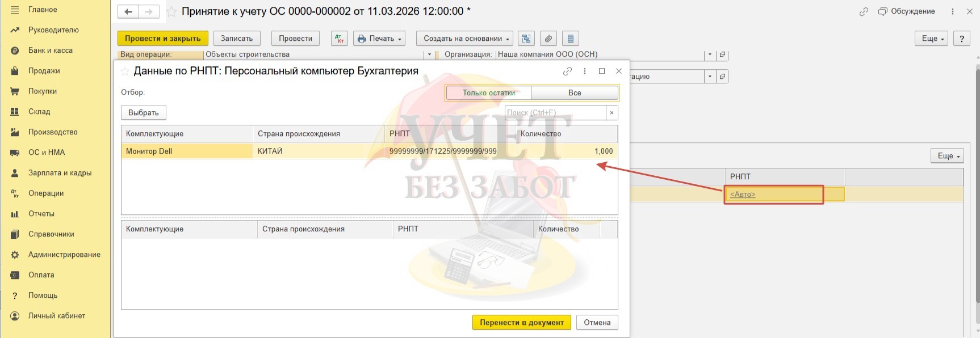The width and height of the screenshot is (980, 338).
Task: Select the Только остатки filter toggle
Action: click(488, 93)
